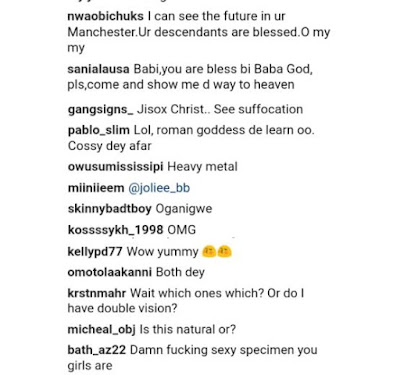The image size is (400, 375).
Task: Open miiniieem commenter profile
Action: (96, 188)
